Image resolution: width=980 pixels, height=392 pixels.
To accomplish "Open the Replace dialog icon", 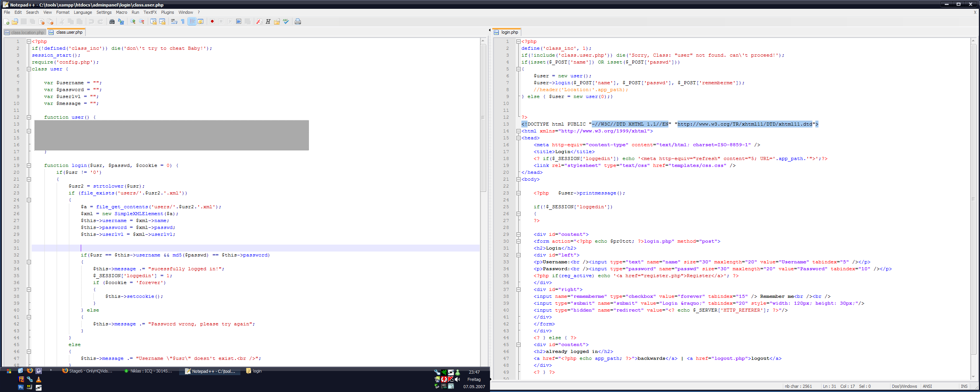I will coord(121,21).
